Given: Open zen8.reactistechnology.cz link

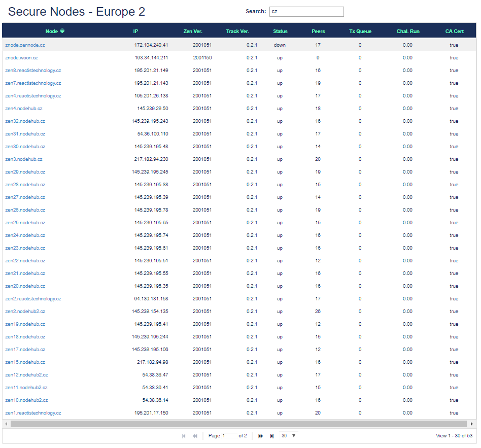Looking at the screenshot, I should (x=33, y=70).
